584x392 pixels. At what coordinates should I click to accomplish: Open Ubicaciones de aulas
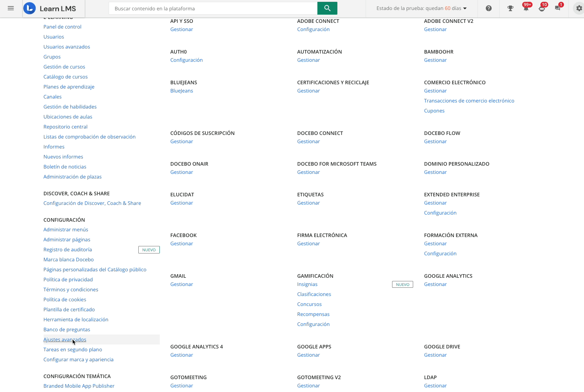(68, 117)
